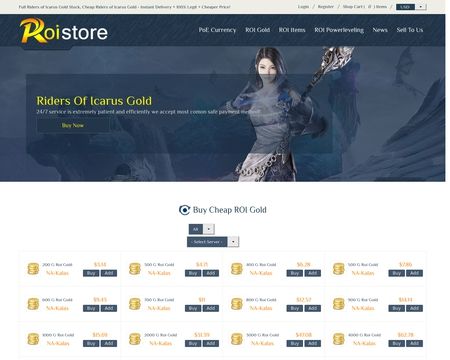Click the gold coins icon for 800 G Roi Gold
Screen dimensions: 450x360
click(237, 304)
